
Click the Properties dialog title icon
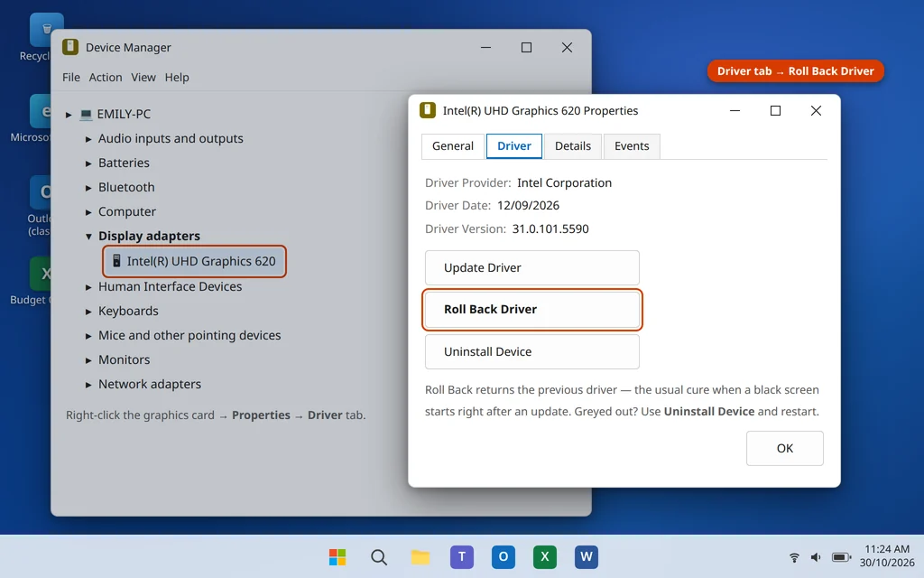click(x=427, y=110)
